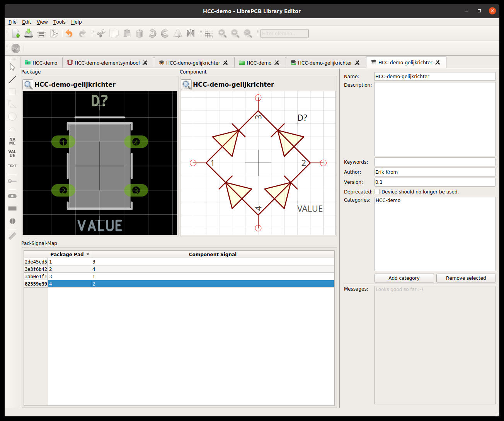The width and height of the screenshot is (504, 421).
Task: Rotate clockwise icon
Action: tap(165, 33)
